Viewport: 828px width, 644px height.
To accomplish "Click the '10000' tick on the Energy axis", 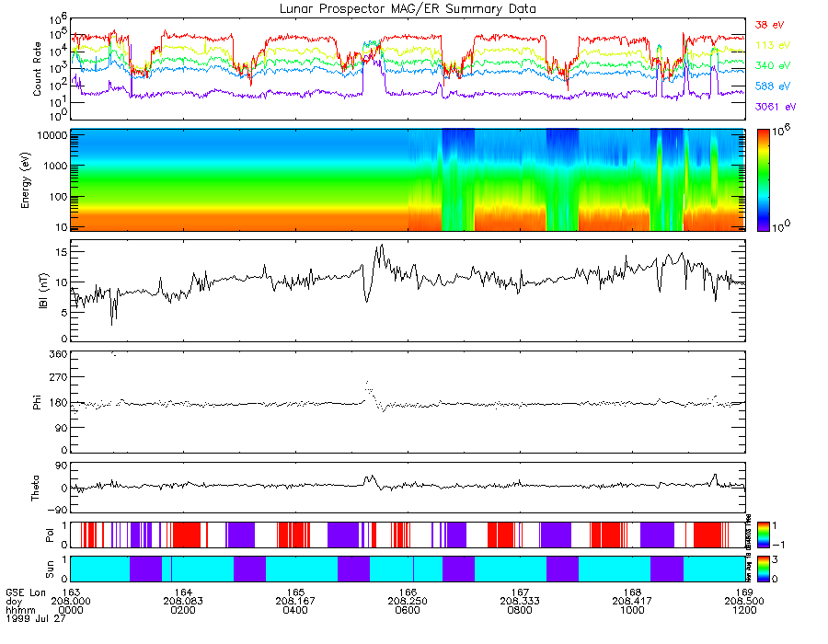I will tap(52, 135).
